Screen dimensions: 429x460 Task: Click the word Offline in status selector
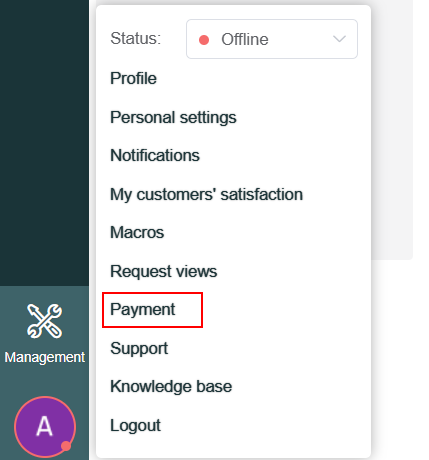(x=245, y=39)
